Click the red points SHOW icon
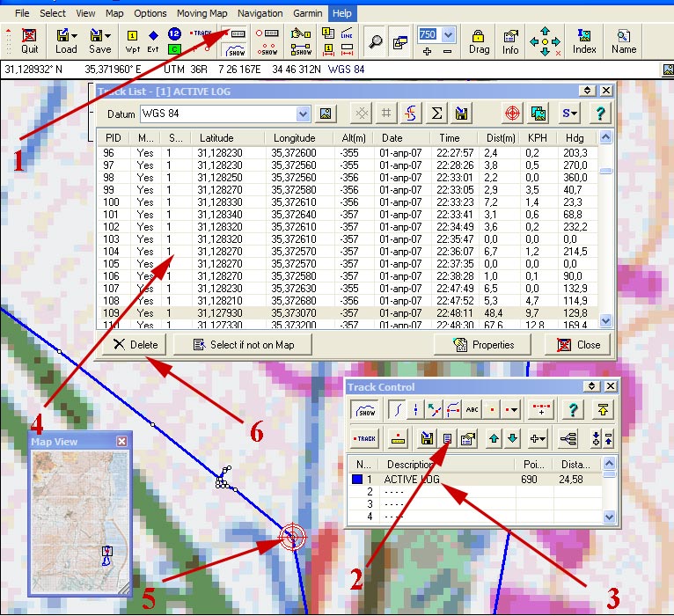674x616 pixels. click(267, 50)
